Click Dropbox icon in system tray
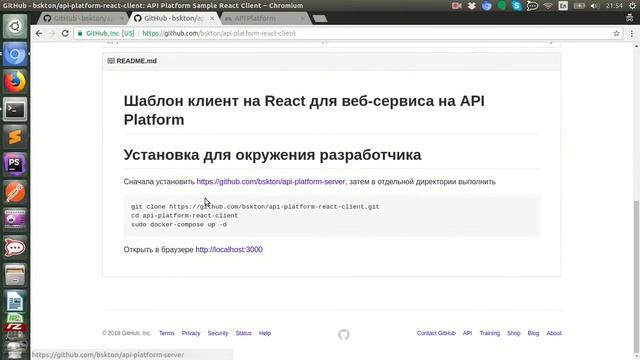Screen dimensions: 640x360 (471, 6)
